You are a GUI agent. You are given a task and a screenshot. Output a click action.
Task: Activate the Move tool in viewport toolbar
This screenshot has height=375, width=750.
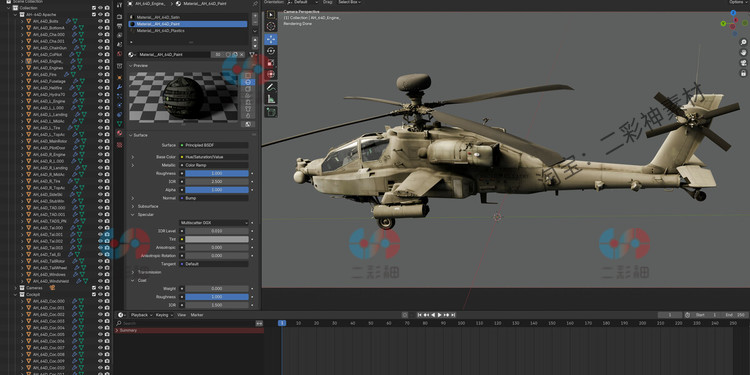point(271,39)
